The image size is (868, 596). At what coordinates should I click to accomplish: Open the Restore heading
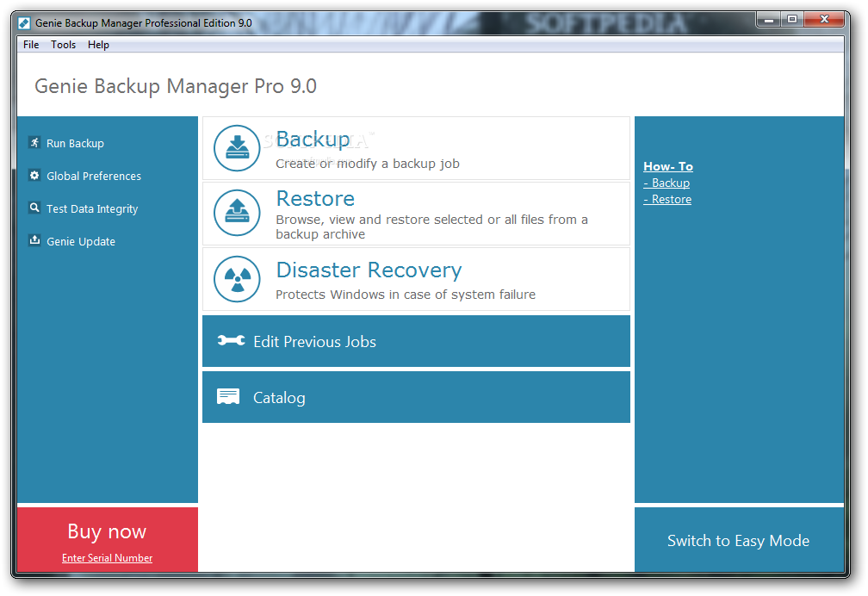coord(315,198)
